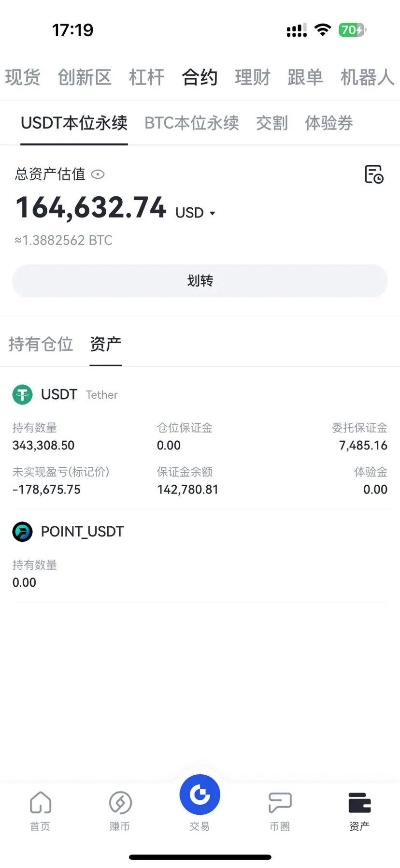Click the POINT_USDT coin icon
400x868 pixels.
tap(22, 532)
